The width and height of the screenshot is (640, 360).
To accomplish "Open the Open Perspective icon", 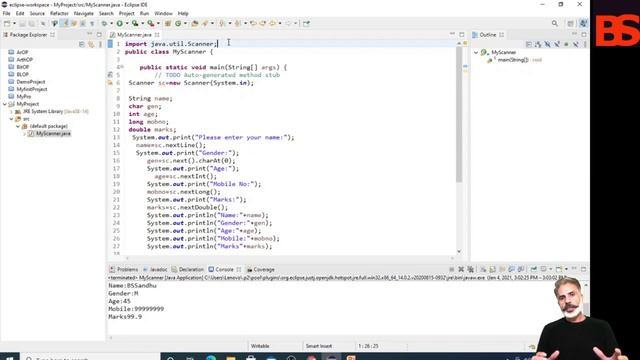I will (570, 24).
